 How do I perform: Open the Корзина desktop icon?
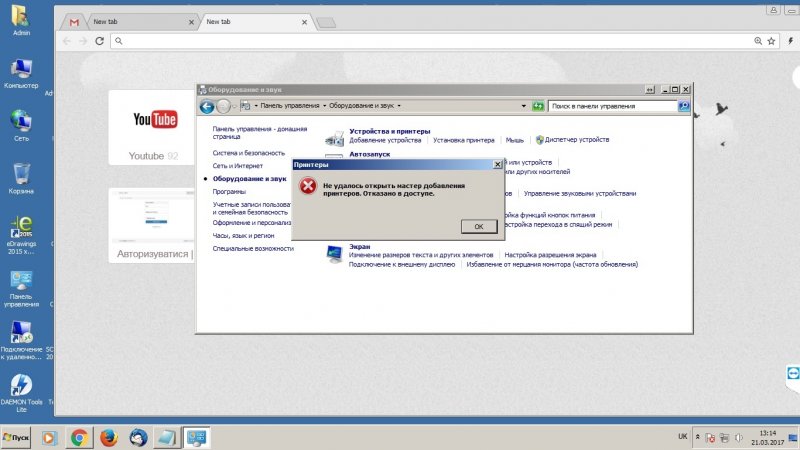tap(20, 178)
